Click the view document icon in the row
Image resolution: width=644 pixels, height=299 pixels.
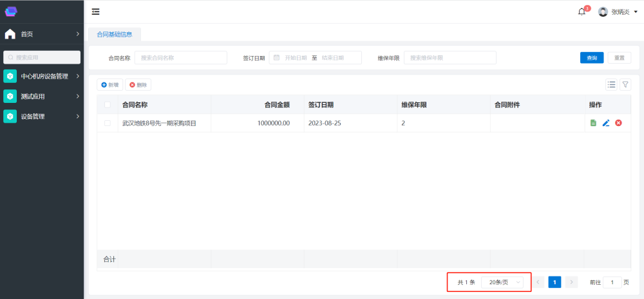[x=593, y=123]
